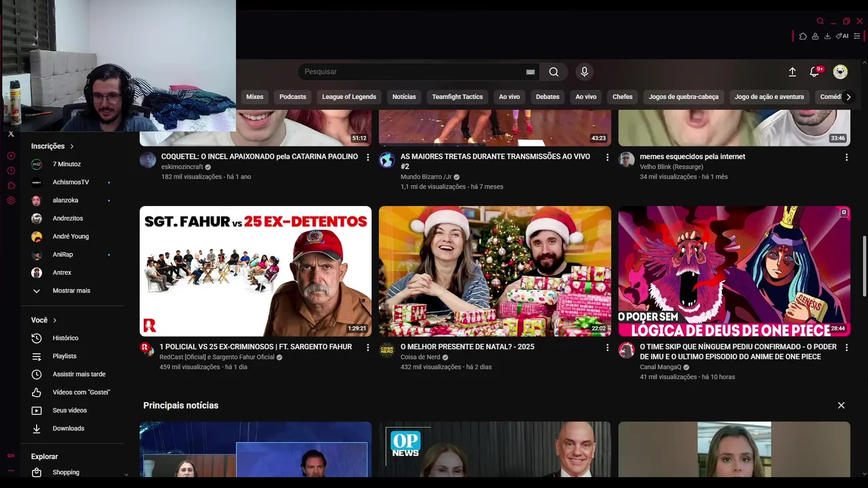868x488 pixels.
Task: Open the OP NEWS news thumbnail
Action: pyautogui.click(x=495, y=449)
